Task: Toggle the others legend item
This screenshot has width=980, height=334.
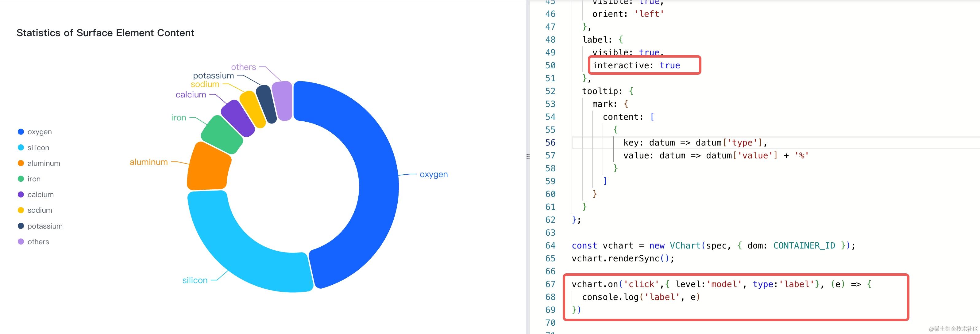Action: 38,242
